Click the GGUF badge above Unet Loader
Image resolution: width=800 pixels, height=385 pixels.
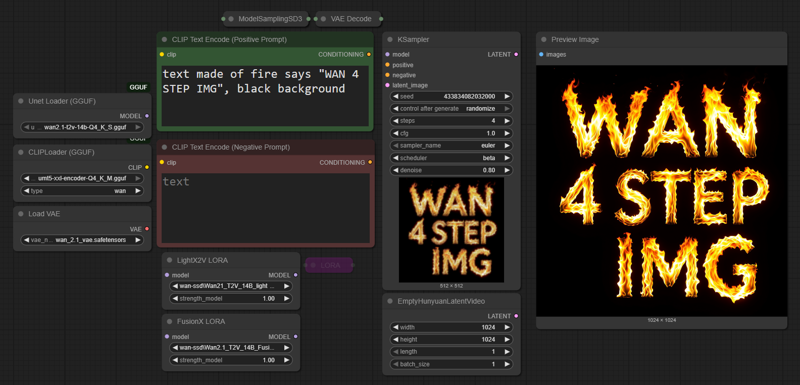click(138, 87)
